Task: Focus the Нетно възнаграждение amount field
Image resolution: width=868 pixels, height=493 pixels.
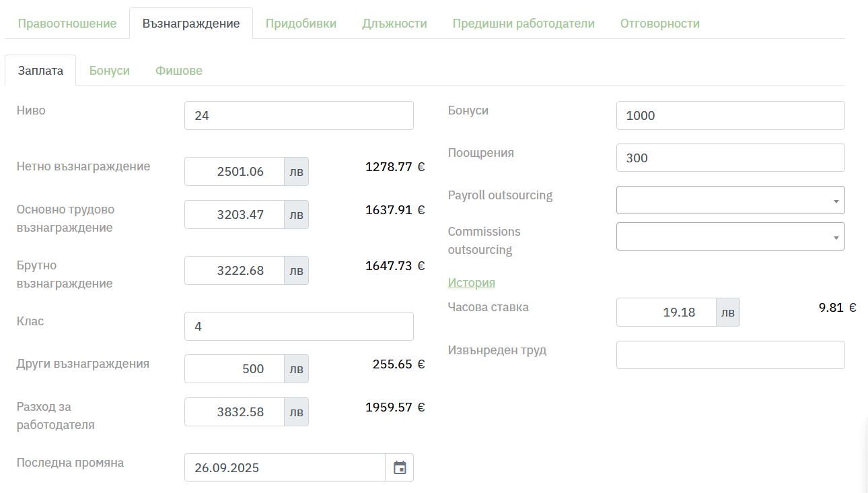Action: coord(234,172)
